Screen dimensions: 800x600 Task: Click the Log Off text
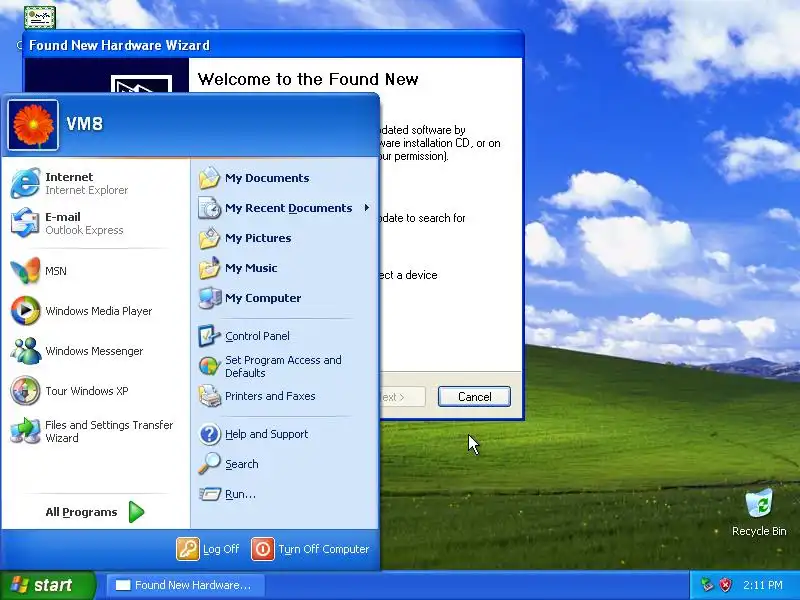click(221, 549)
